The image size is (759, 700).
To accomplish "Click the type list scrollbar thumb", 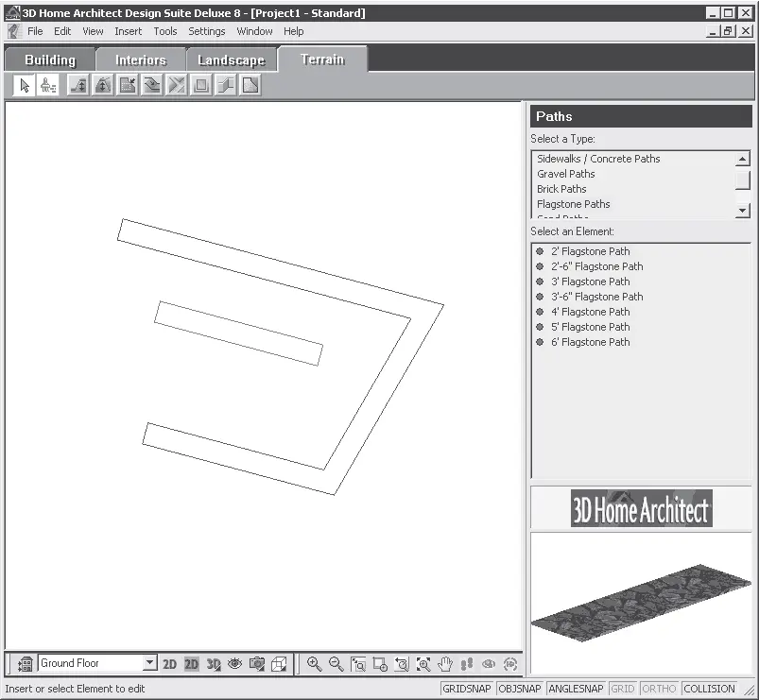I will pyautogui.click(x=742, y=179).
